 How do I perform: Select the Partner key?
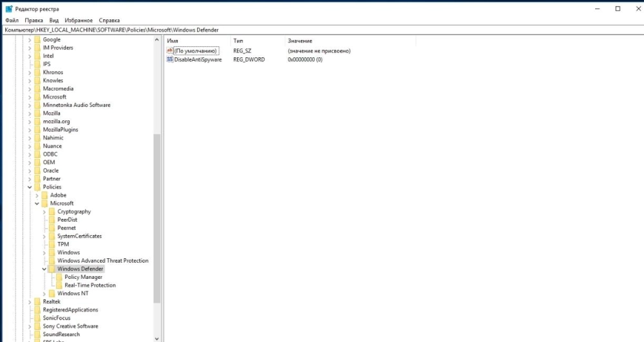52,179
